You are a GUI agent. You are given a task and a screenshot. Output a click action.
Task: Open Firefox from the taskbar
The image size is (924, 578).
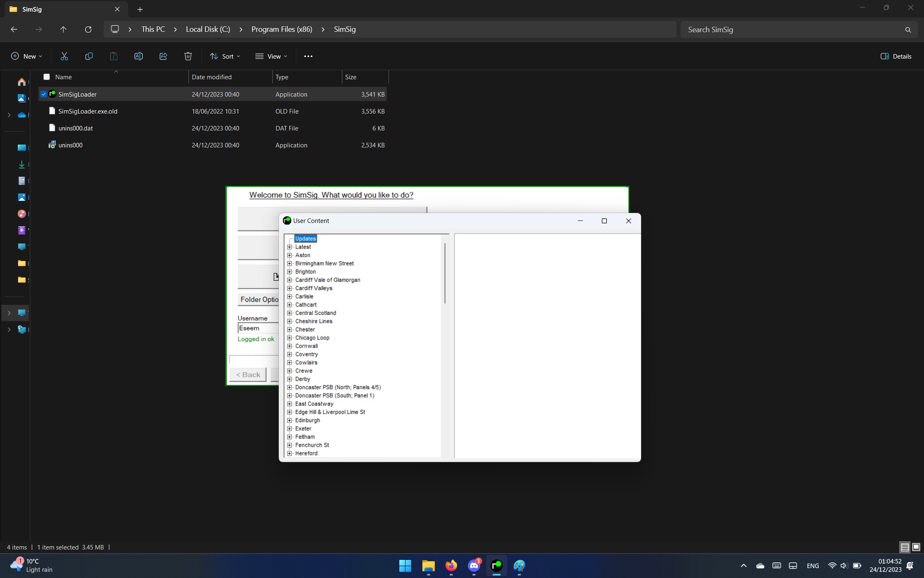[451, 566]
